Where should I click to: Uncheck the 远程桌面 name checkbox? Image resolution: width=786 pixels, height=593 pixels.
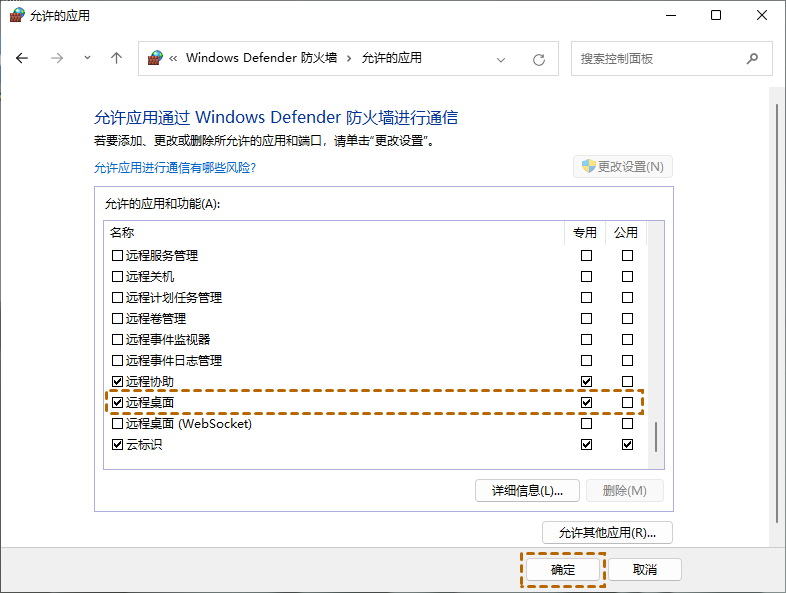click(x=117, y=403)
